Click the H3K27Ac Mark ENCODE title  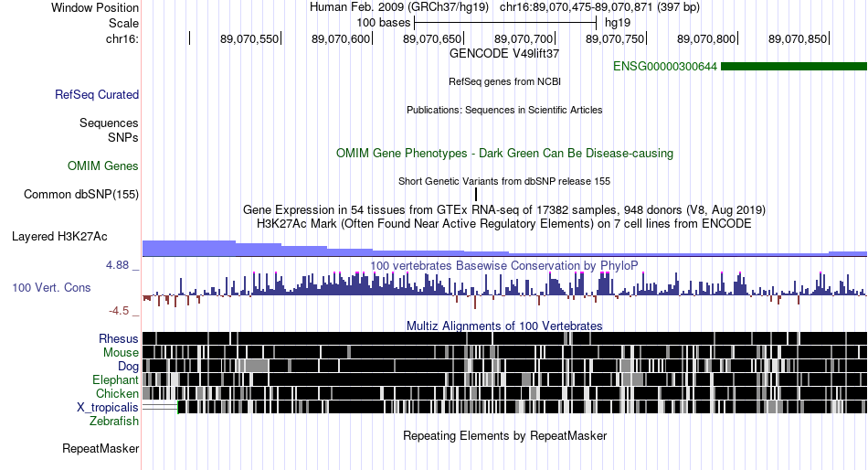coord(504,224)
